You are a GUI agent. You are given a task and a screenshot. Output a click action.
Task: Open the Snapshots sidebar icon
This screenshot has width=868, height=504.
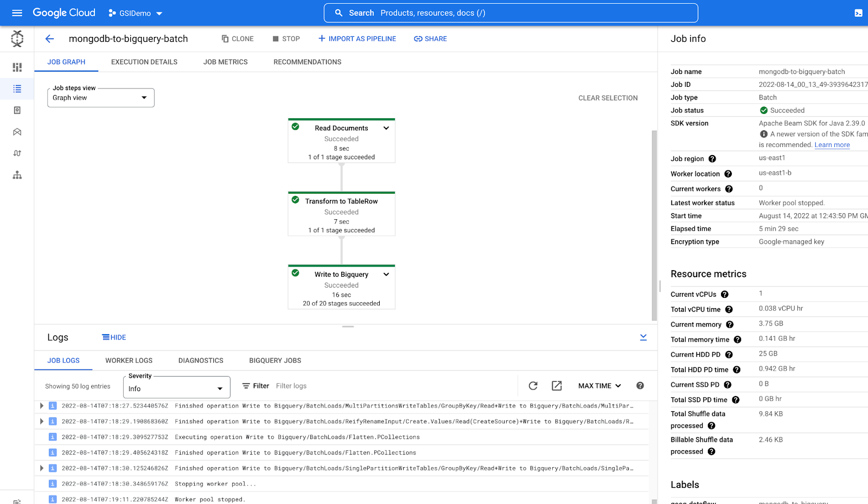[17, 110]
